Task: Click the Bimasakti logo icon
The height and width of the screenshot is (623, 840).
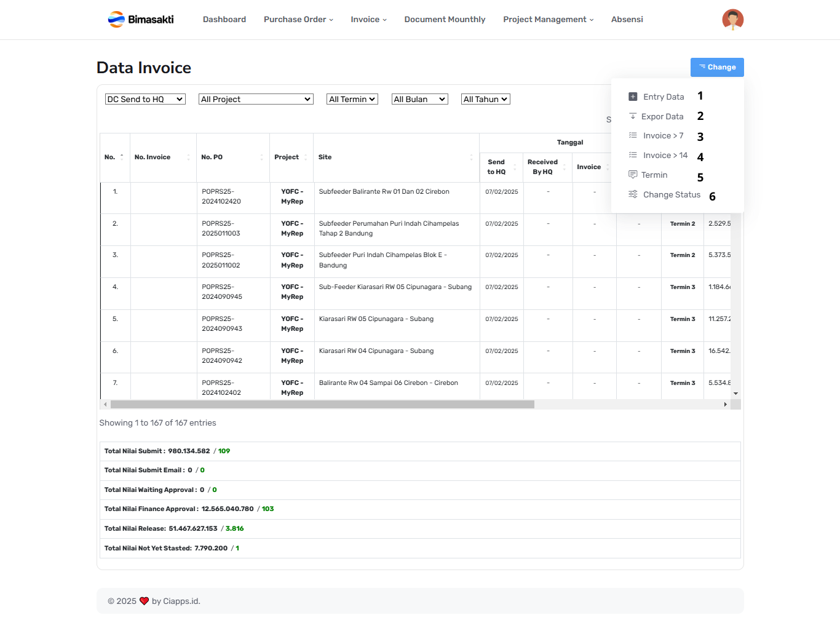Action: [x=116, y=20]
